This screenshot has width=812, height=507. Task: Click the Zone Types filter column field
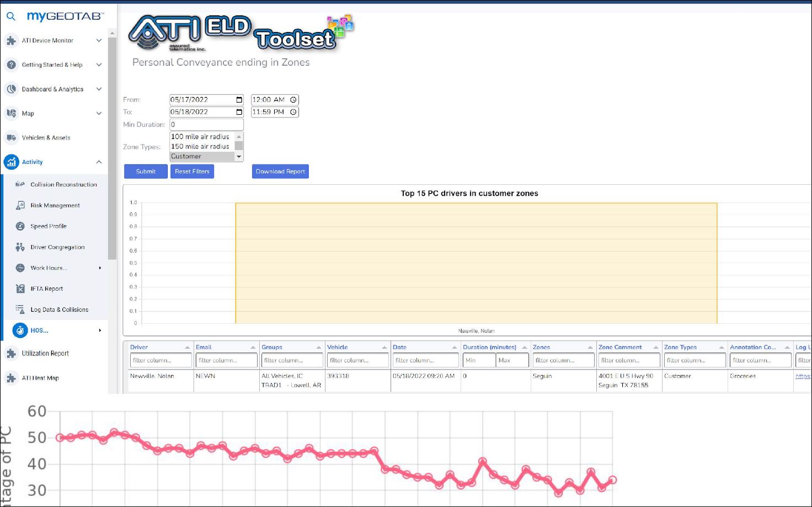click(695, 360)
